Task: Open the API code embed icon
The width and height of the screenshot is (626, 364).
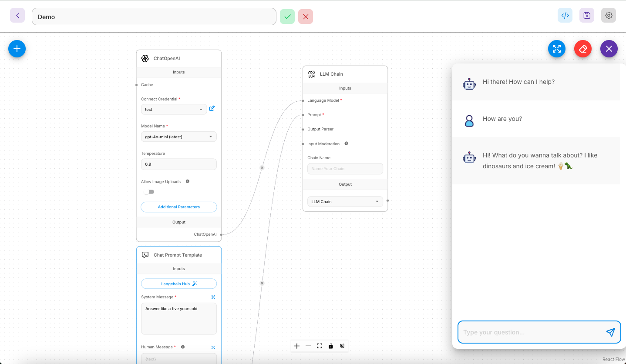Action: click(x=565, y=15)
